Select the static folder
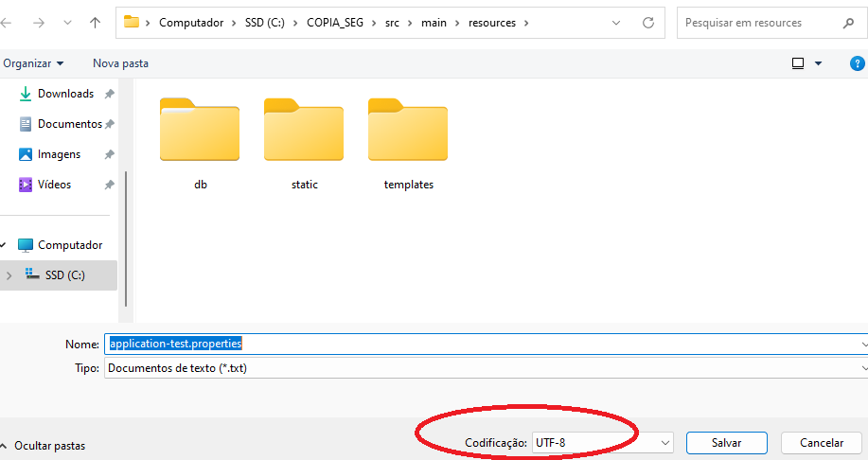The height and width of the screenshot is (460, 868). [304, 144]
